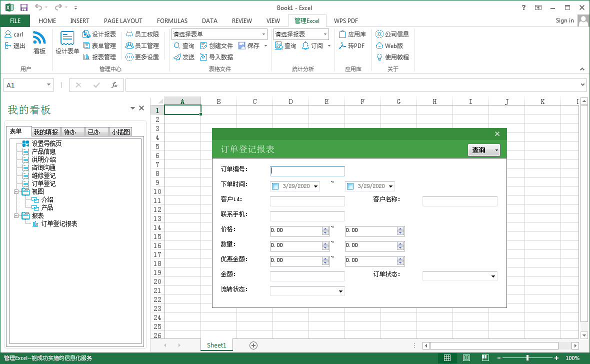Viewport: 590px width, 364px height.
Task: Toggle the start date checkbox for 下单时间
Action: coord(275,186)
